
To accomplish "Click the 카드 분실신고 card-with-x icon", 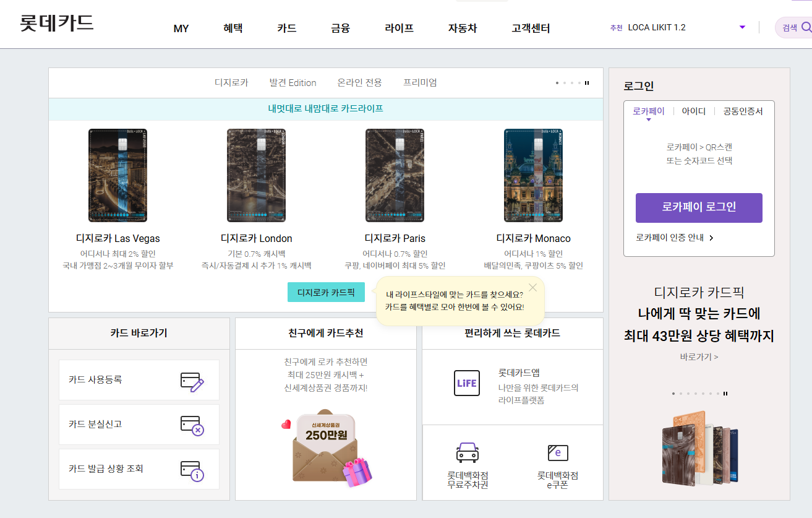I will click(x=192, y=425).
